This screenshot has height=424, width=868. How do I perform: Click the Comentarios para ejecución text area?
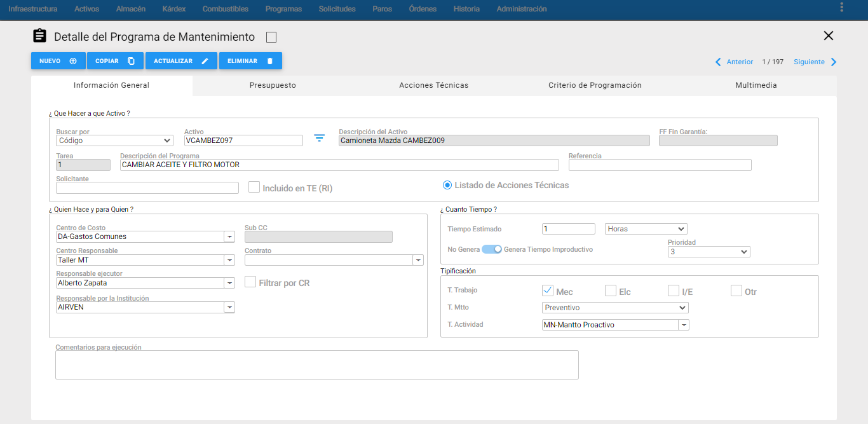point(317,365)
